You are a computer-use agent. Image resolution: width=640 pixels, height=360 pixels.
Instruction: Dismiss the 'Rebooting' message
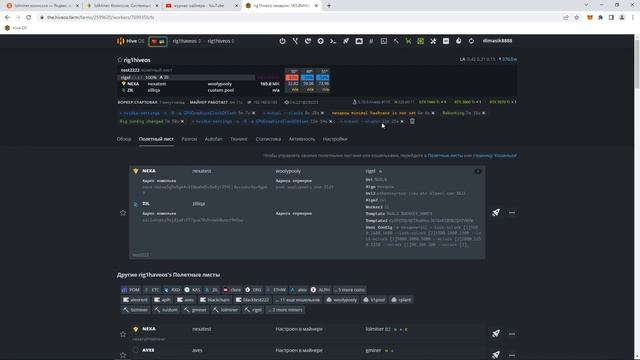click(x=484, y=113)
